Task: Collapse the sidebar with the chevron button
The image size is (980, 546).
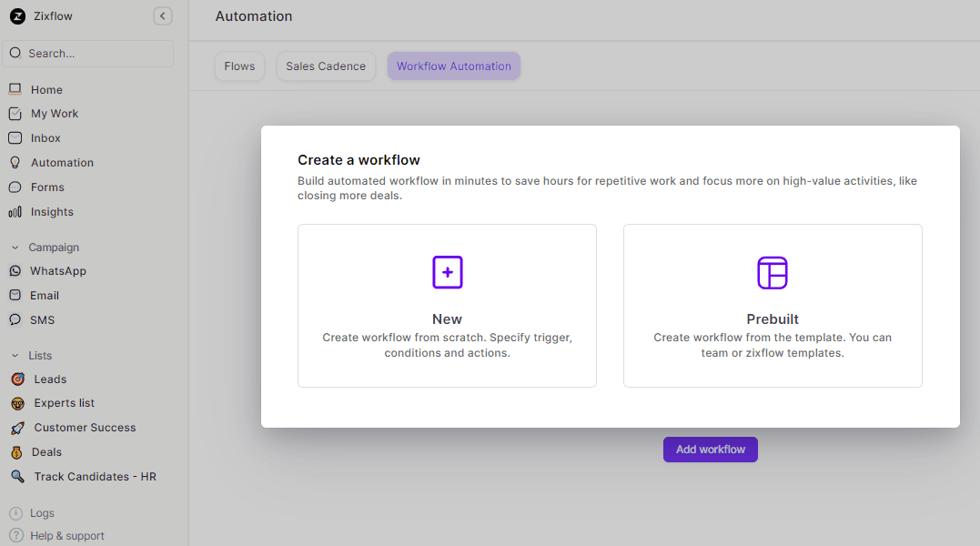Action: click(x=163, y=15)
